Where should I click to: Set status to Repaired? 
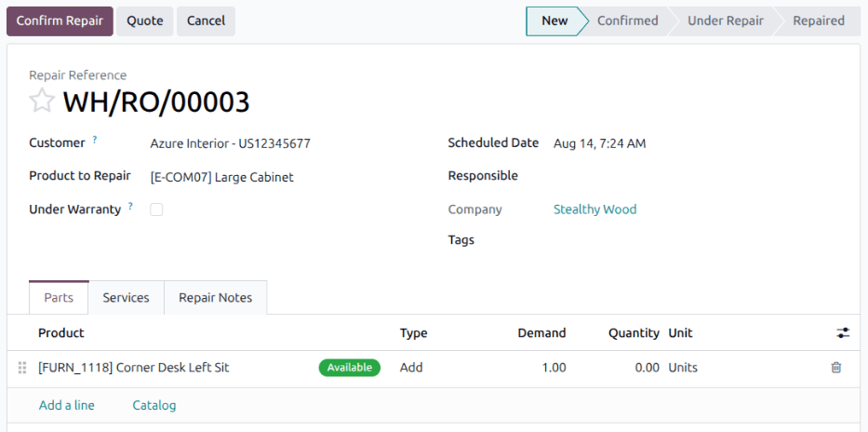pos(819,21)
